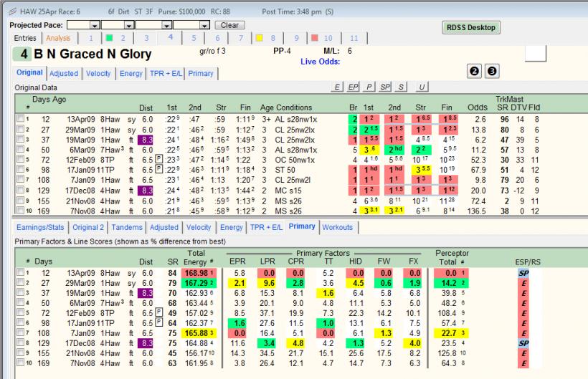Click the horse name B N Graced N Glory
The width and height of the screenshot is (588, 379).
[x=93, y=54]
